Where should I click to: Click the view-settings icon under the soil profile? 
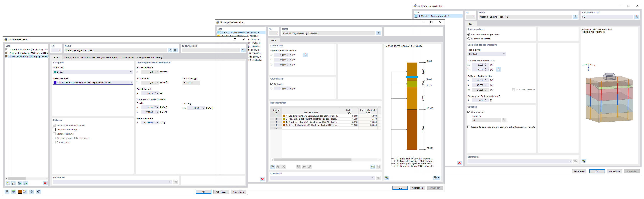[387, 178]
